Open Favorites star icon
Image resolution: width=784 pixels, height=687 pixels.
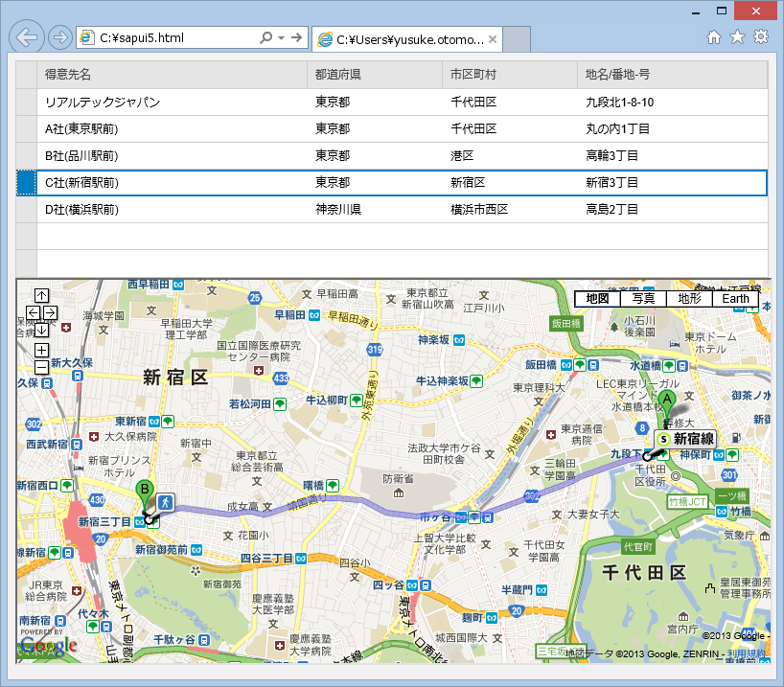[737, 36]
